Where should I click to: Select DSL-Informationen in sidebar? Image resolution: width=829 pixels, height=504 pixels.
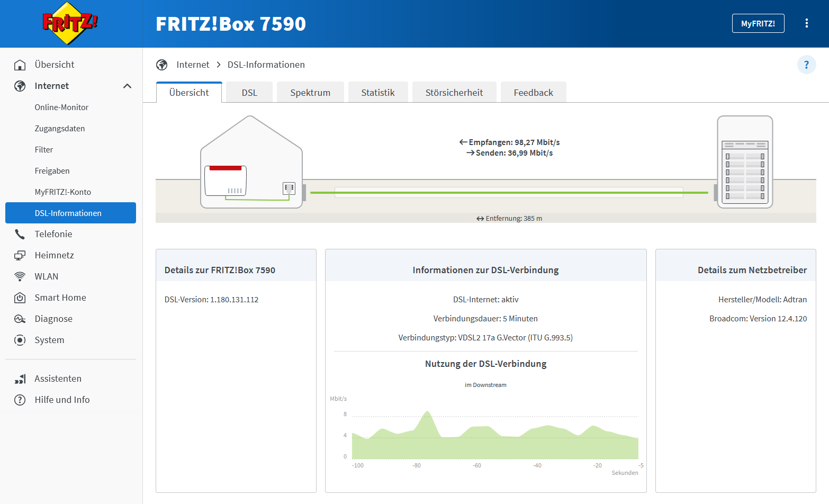(x=70, y=213)
